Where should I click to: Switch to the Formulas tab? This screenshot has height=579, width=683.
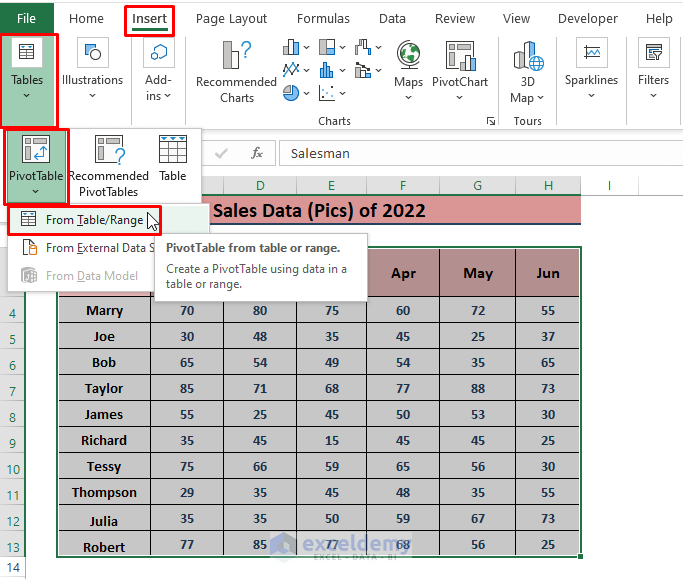(x=323, y=18)
